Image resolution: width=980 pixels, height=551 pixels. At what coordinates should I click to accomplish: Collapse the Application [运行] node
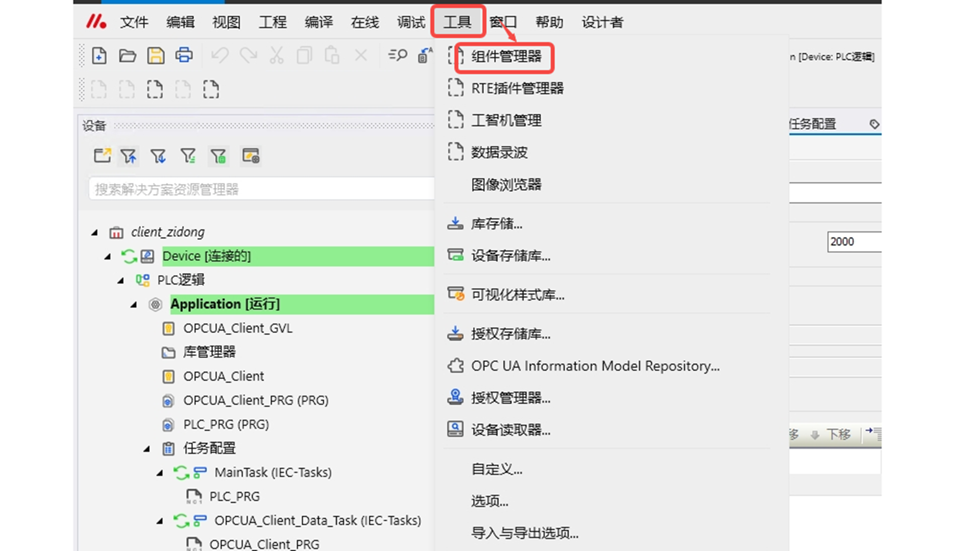[134, 305]
